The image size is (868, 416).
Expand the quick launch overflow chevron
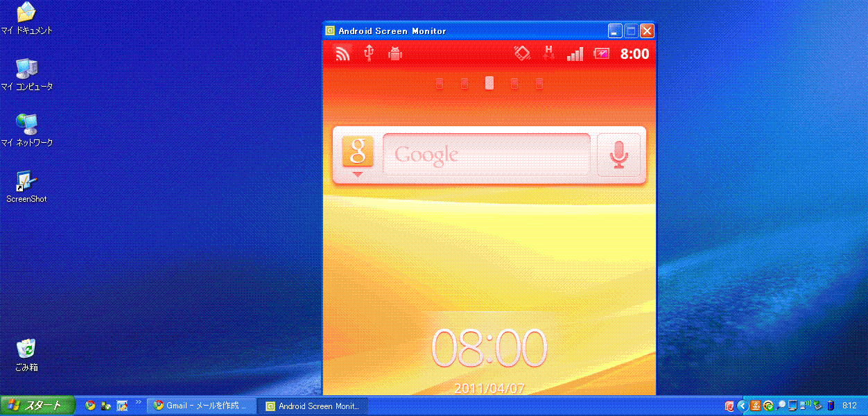(x=139, y=402)
